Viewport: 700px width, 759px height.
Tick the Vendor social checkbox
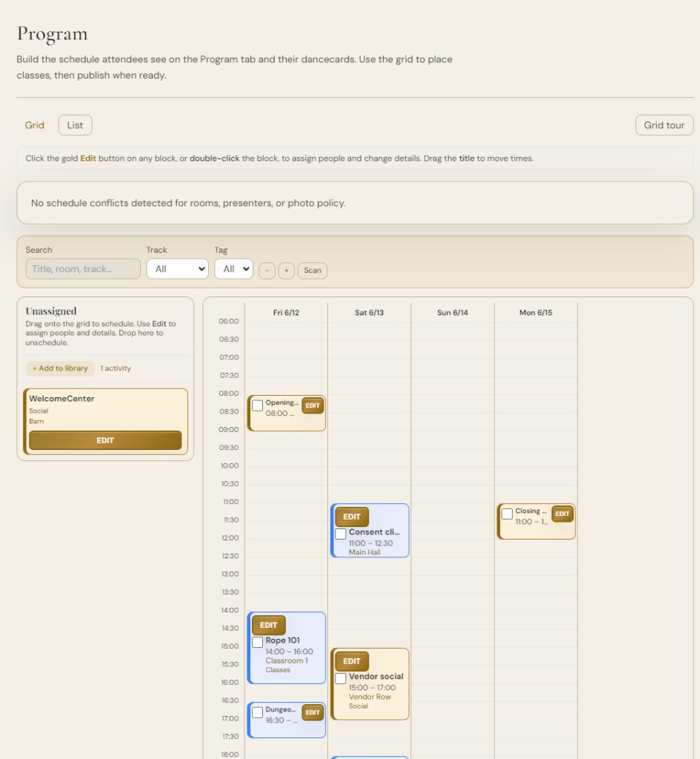click(341, 678)
